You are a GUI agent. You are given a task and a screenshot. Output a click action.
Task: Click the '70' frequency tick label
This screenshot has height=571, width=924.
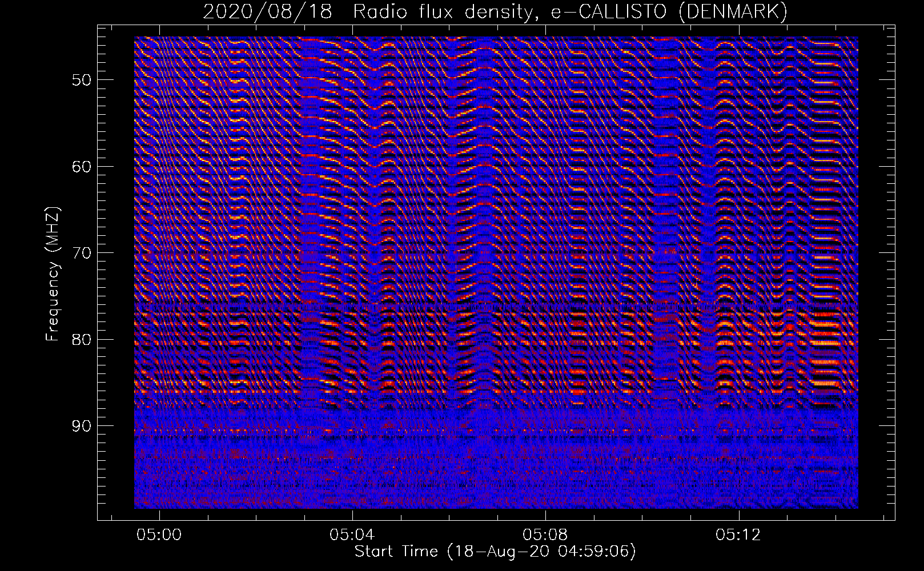tap(82, 253)
